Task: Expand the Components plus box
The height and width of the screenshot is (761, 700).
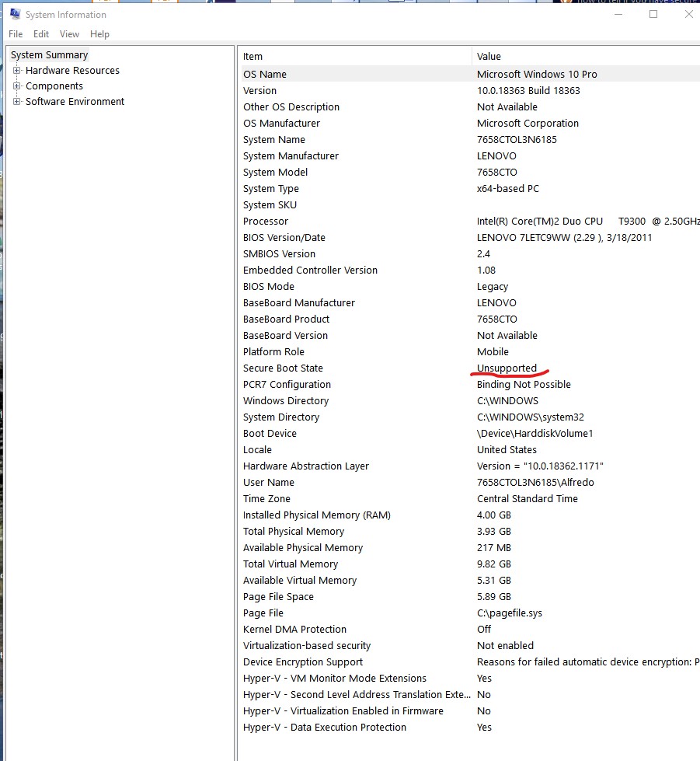Action: pos(17,86)
